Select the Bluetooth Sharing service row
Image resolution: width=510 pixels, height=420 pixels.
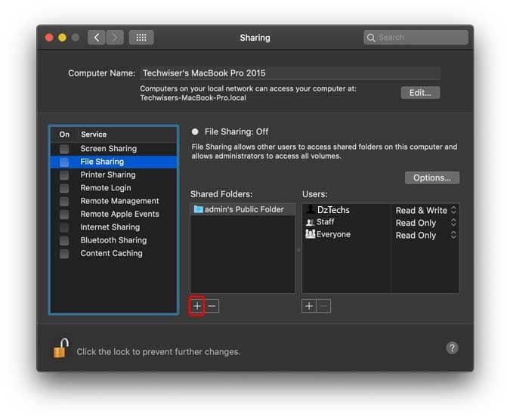pos(113,240)
